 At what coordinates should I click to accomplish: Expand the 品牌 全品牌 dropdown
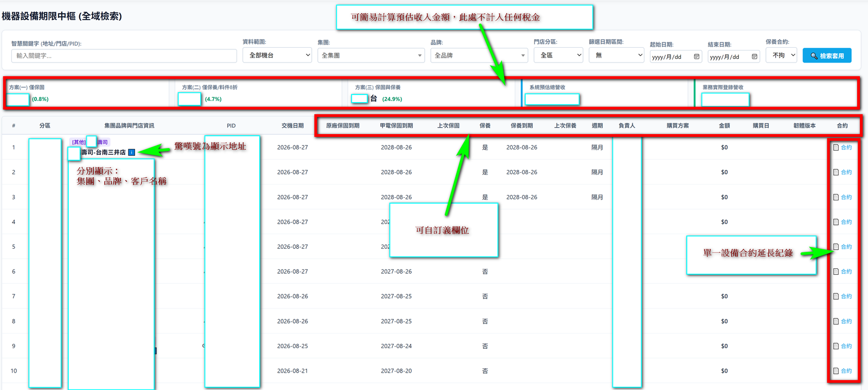pyautogui.click(x=479, y=55)
